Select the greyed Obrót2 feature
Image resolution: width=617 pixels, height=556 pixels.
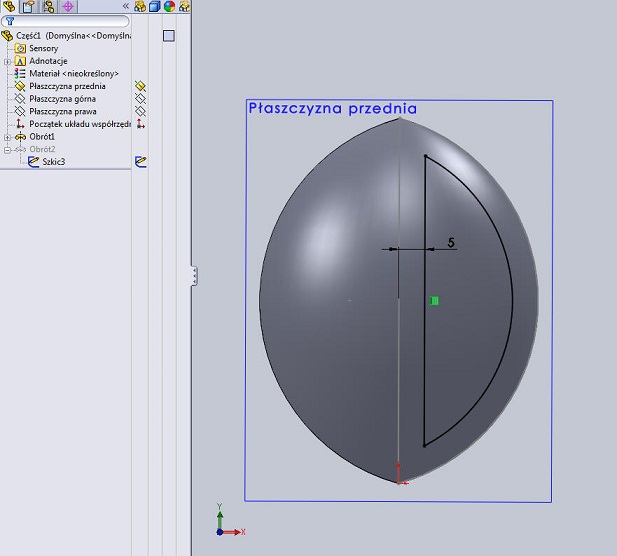pyautogui.click(x=42, y=149)
